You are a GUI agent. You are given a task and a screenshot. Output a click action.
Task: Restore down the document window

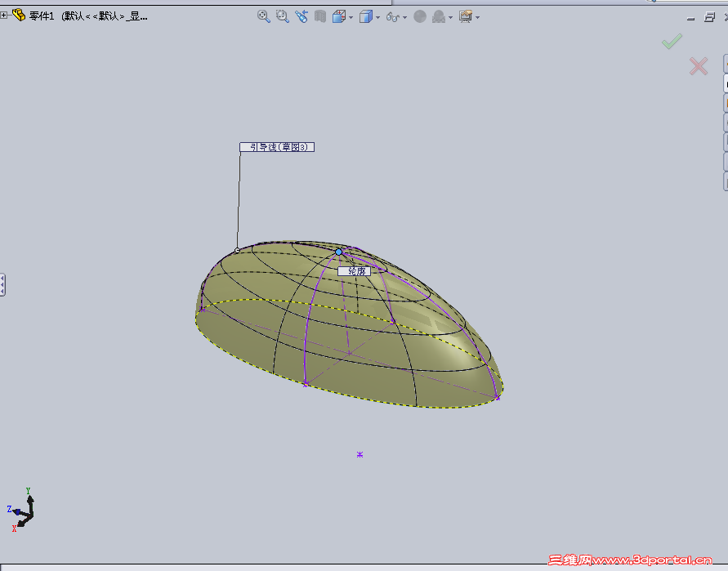click(709, 17)
